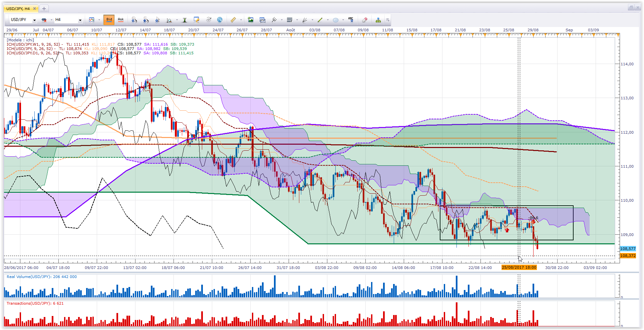Click the blue 108,577 price marker
The height and width of the screenshot is (330, 644).
[628, 249]
